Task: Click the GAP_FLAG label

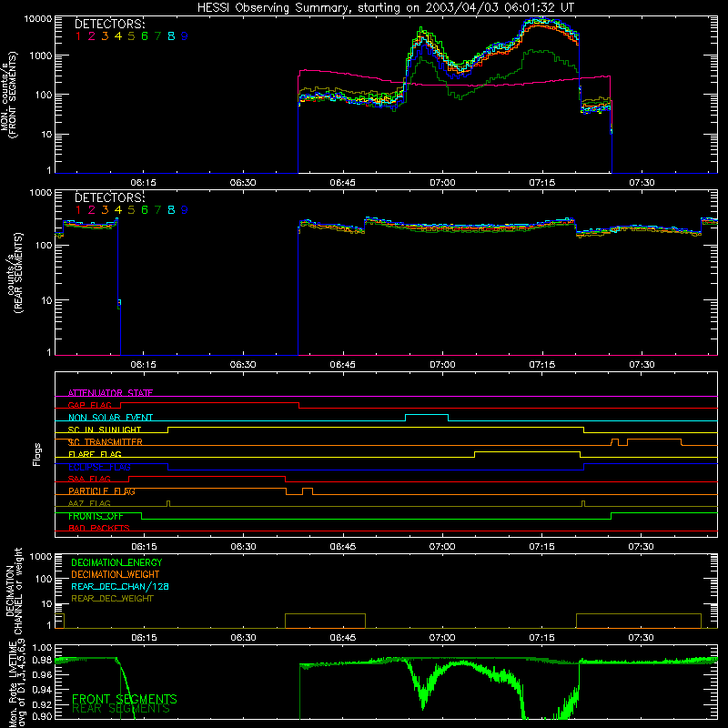Action: (x=89, y=405)
